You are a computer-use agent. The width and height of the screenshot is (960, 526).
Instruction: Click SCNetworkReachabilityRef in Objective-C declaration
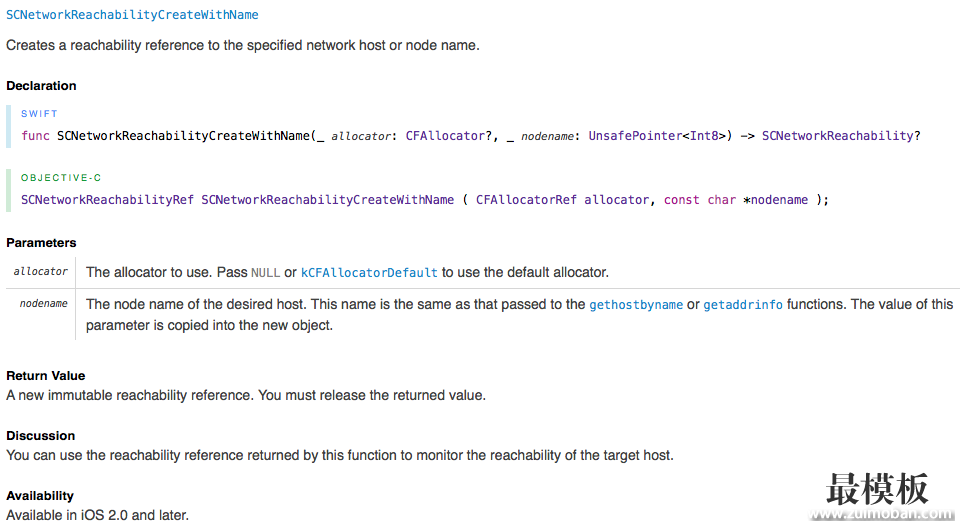pos(107,200)
